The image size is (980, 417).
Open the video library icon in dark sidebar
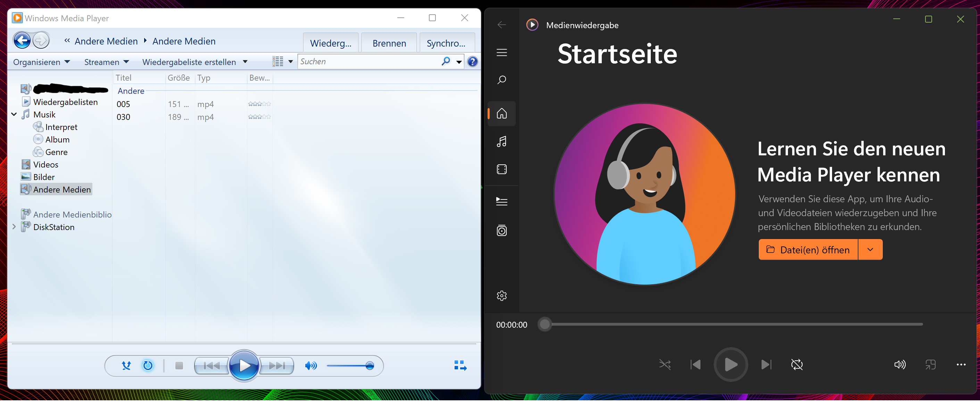tap(501, 169)
